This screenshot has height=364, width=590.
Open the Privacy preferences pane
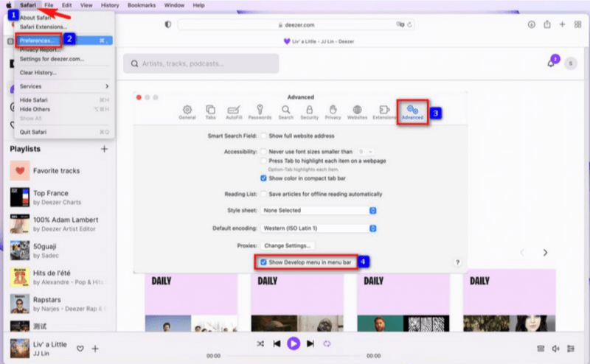(x=333, y=112)
